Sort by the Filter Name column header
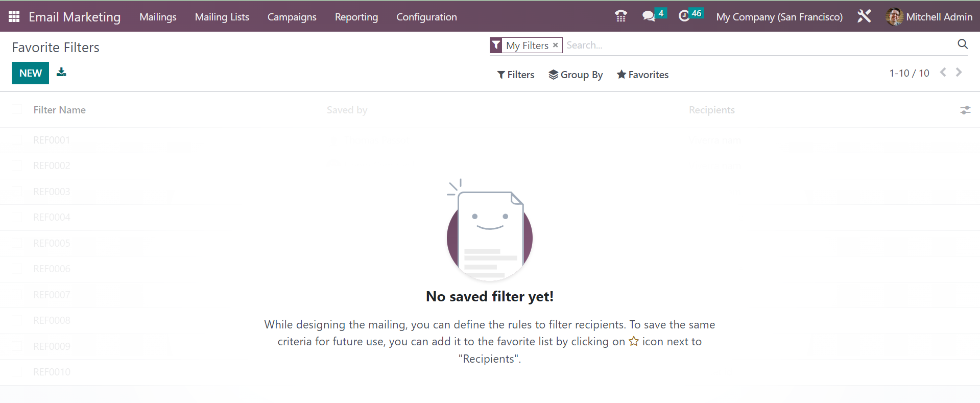The height and width of the screenshot is (403, 980). pos(59,110)
